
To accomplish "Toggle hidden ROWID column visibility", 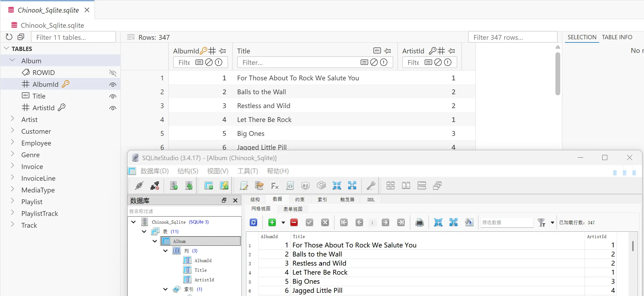I will tap(113, 73).
